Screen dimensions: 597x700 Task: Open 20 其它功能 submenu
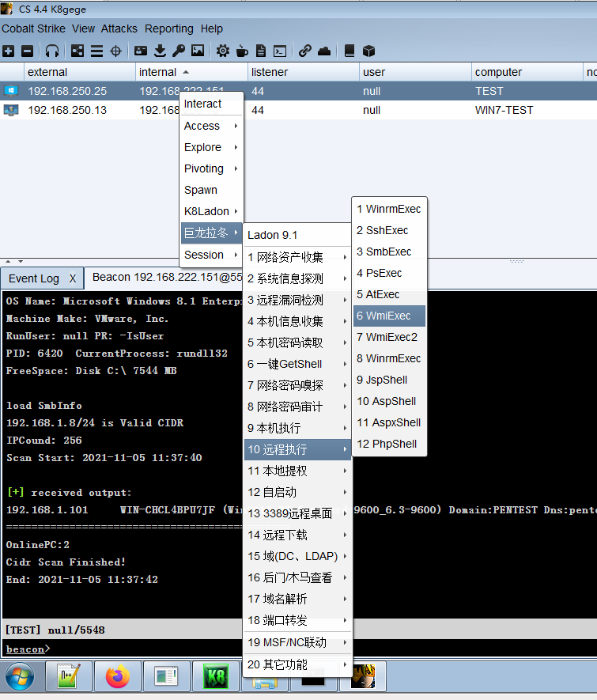point(297,664)
